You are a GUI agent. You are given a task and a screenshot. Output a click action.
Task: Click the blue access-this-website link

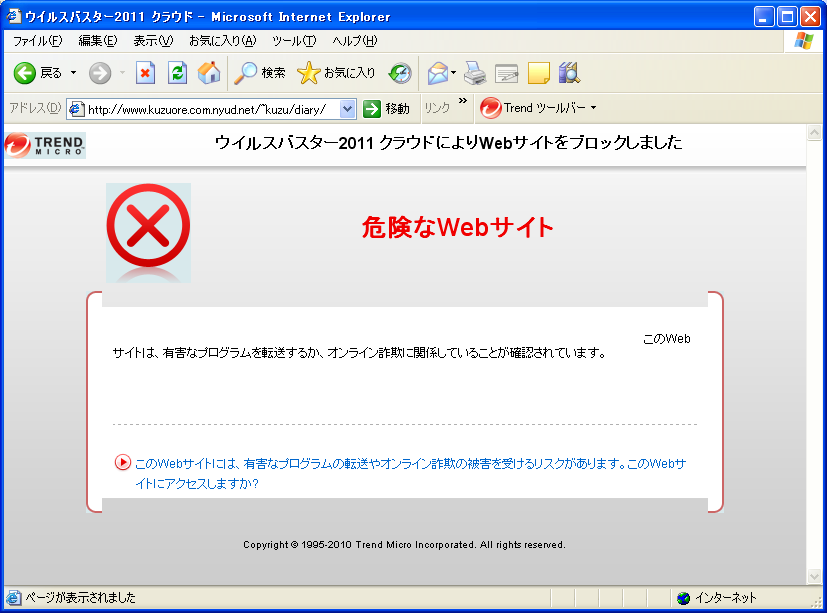point(410,473)
